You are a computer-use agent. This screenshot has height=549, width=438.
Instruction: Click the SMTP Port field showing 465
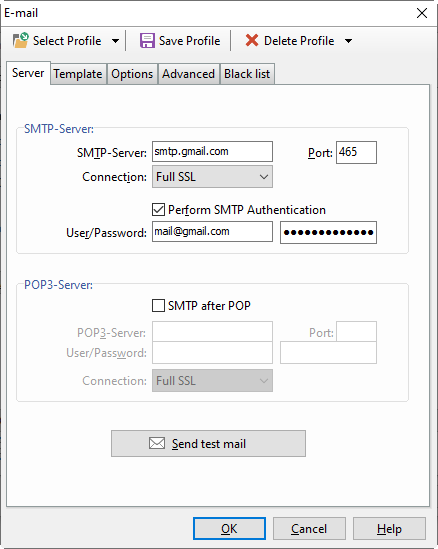click(356, 152)
